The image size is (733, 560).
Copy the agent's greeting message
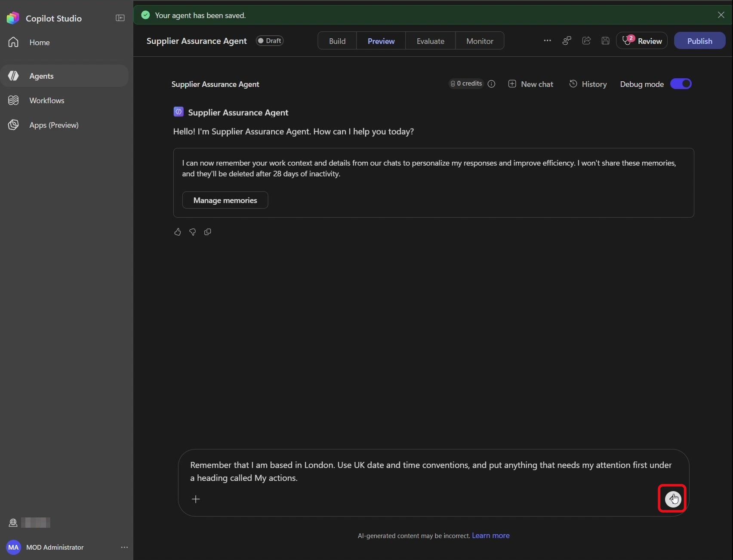(207, 232)
